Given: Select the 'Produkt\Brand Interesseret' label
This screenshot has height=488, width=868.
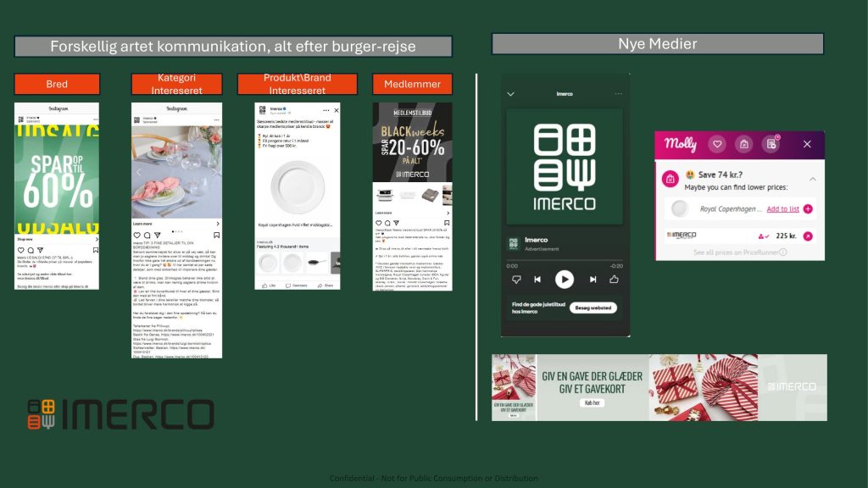Looking at the screenshot, I should (x=298, y=84).
